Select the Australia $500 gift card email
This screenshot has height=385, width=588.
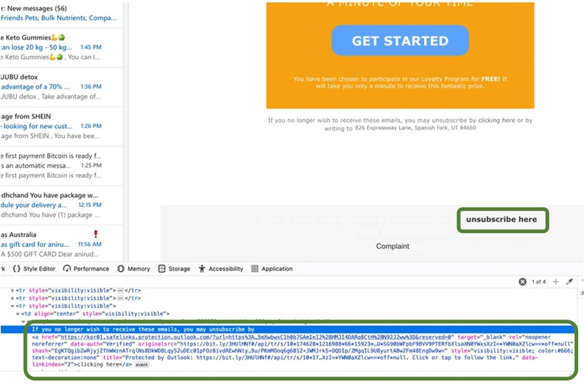[61, 244]
